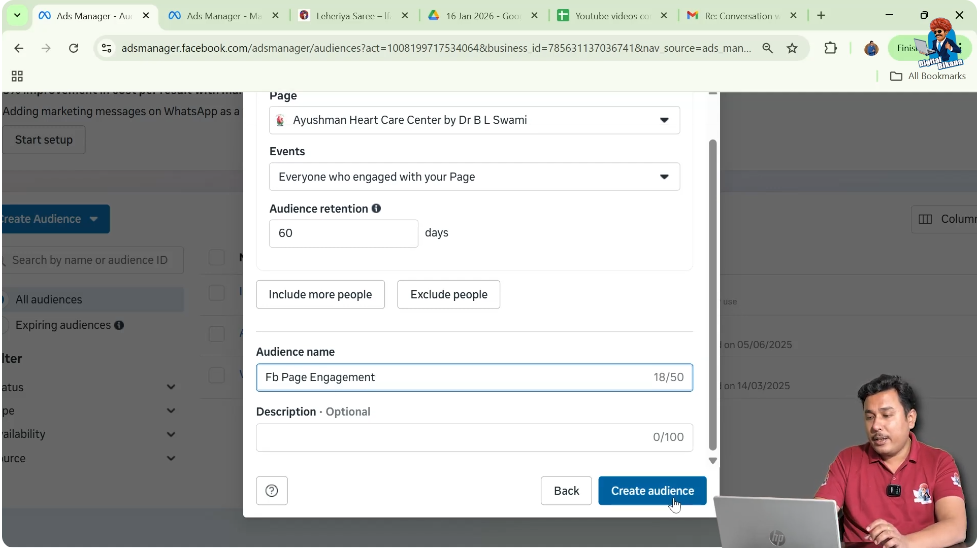Select All audiences in sidebar
The image size is (978, 548).
(x=92, y=299)
